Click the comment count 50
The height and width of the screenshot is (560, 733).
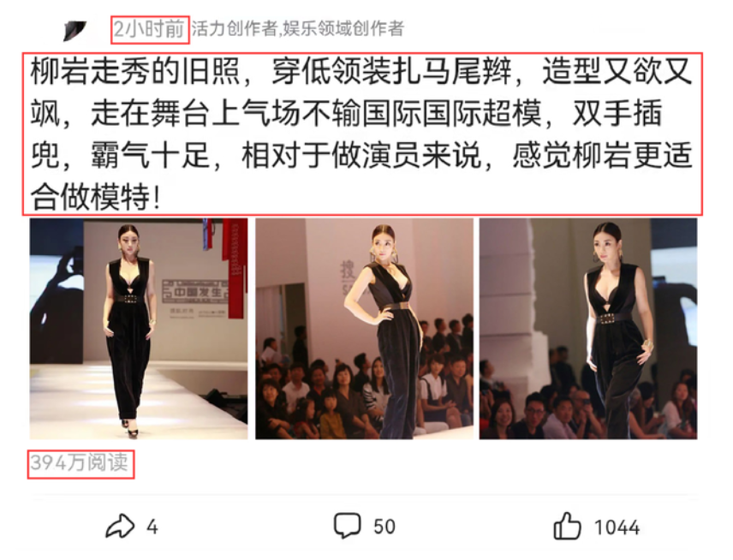(384, 527)
